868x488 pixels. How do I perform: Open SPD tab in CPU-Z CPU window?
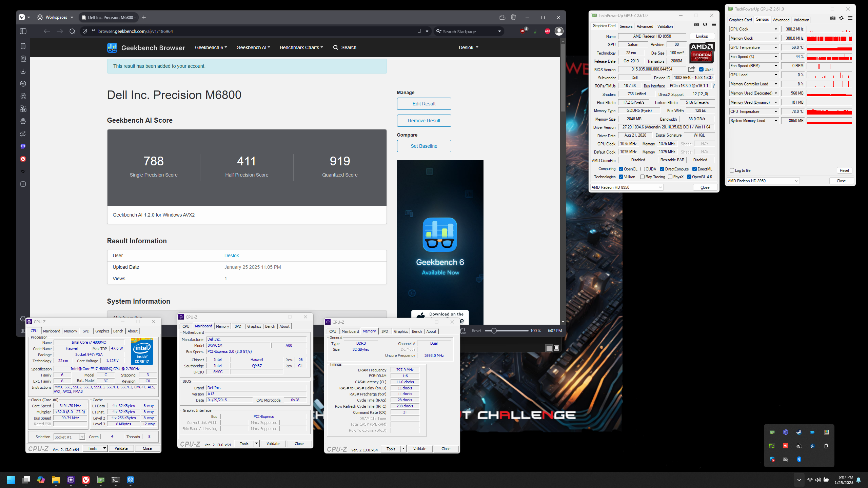coord(86,331)
